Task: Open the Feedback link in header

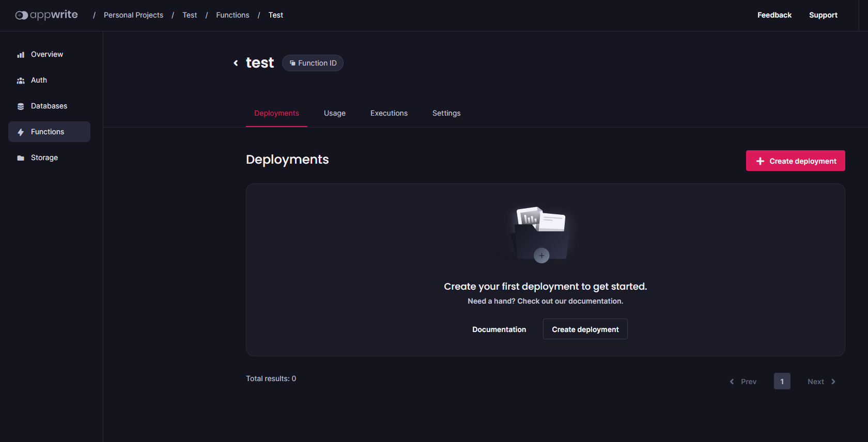Action: coord(774,15)
